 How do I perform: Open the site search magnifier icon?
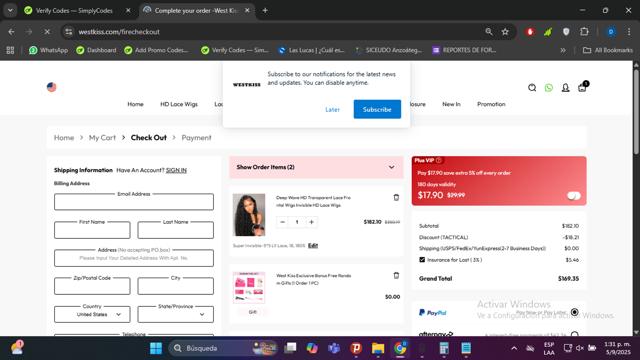point(532,88)
